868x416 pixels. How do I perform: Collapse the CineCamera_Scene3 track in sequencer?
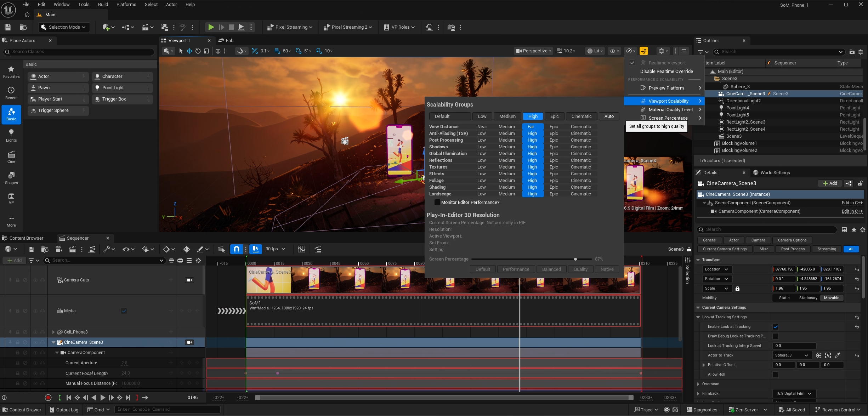pyautogui.click(x=53, y=342)
